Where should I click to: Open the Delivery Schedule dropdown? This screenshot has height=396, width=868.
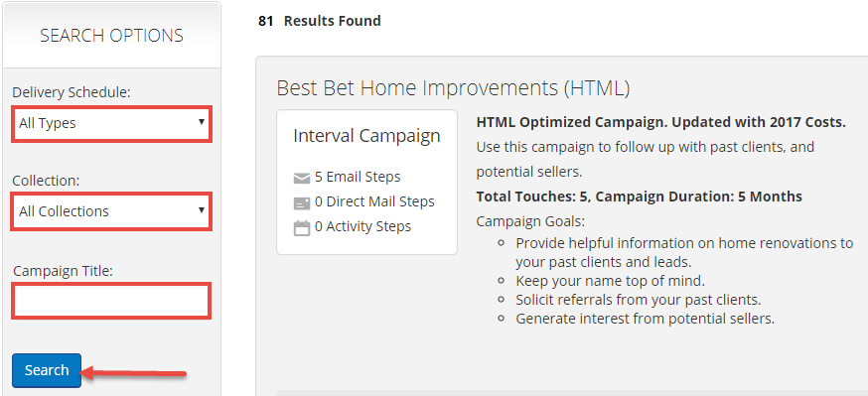[x=111, y=124]
